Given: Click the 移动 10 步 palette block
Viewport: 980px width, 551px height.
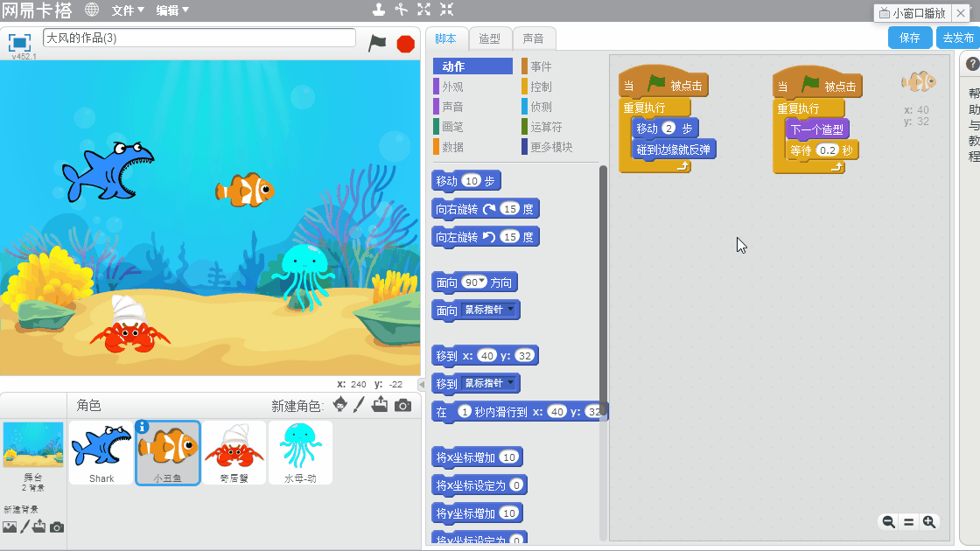Looking at the screenshot, I should (x=466, y=181).
